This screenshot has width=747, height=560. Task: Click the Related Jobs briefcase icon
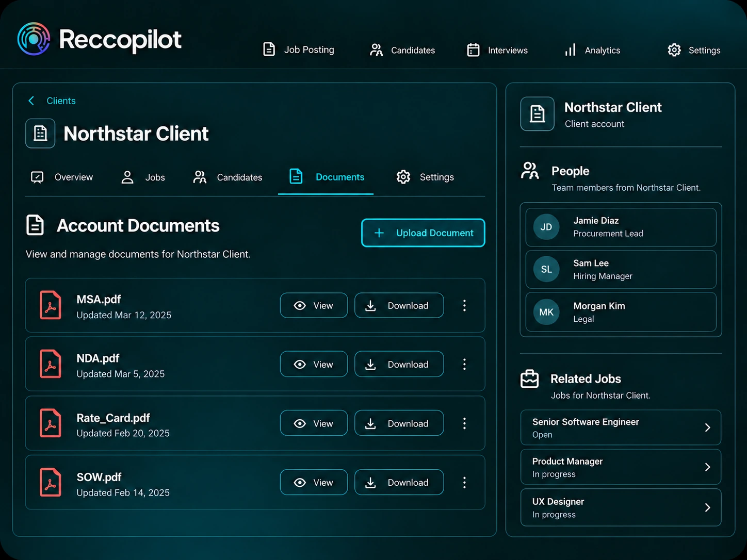coord(530,379)
